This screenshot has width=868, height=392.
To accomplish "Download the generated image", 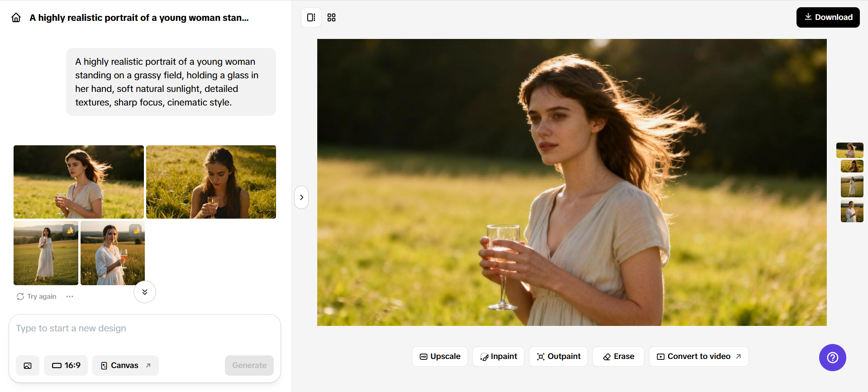I will coord(828,17).
